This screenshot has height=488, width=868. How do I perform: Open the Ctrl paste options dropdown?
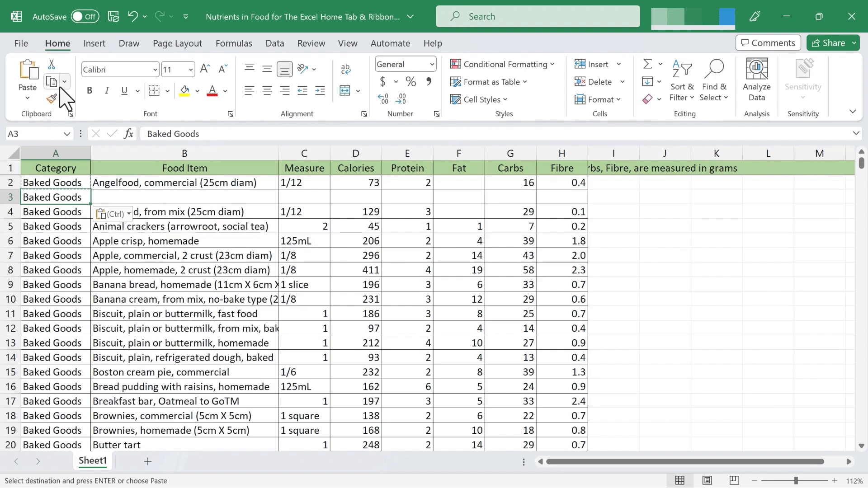click(128, 214)
